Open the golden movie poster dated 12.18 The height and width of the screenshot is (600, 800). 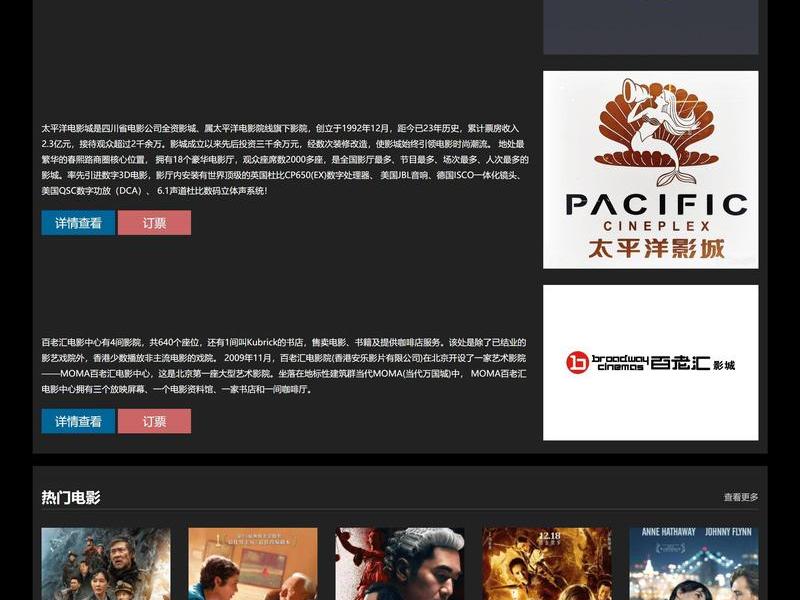[x=547, y=564]
